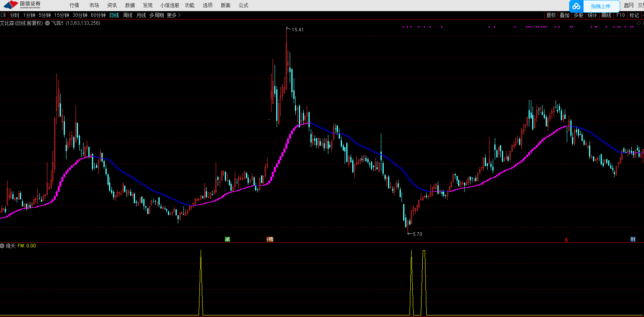Image resolution: width=644 pixels, height=317 pixels.
Task: Expand the 飞鸿 indicator dropdown arrow
Action: (x=47, y=23)
